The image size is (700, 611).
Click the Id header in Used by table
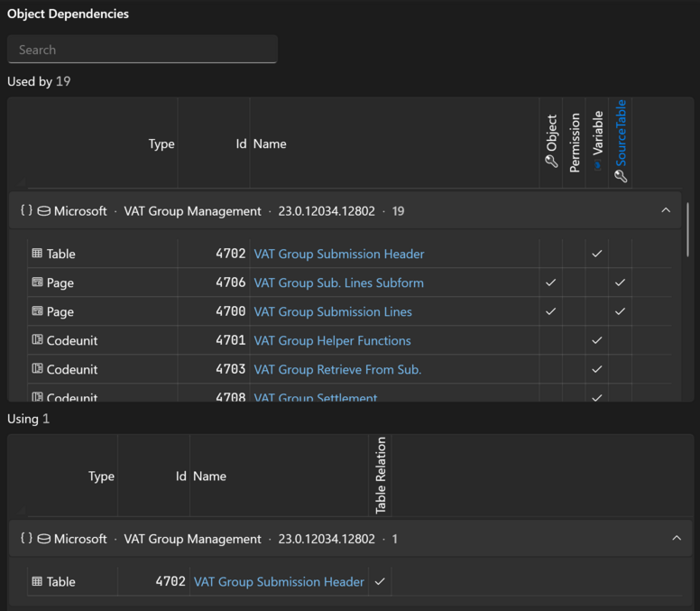(241, 143)
